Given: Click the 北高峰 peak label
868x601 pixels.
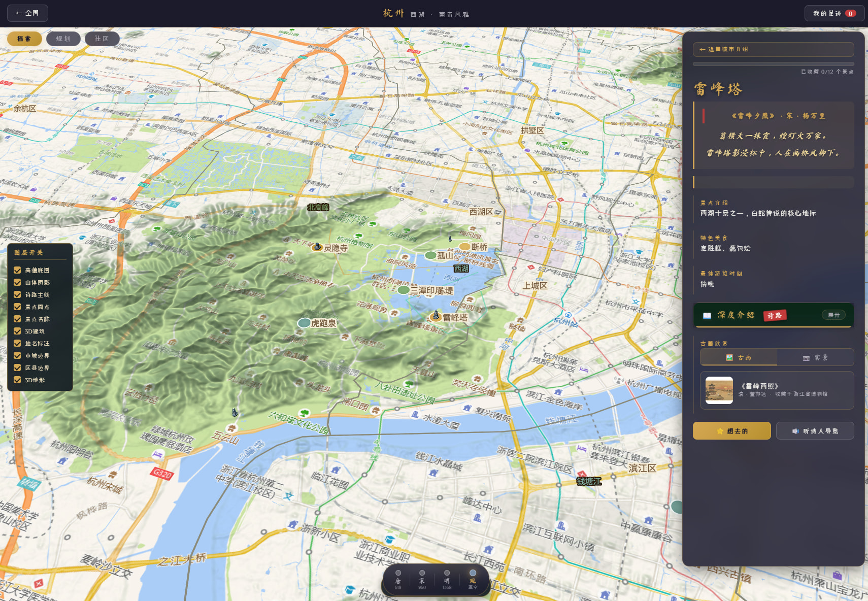Looking at the screenshot, I should click(x=318, y=207).
